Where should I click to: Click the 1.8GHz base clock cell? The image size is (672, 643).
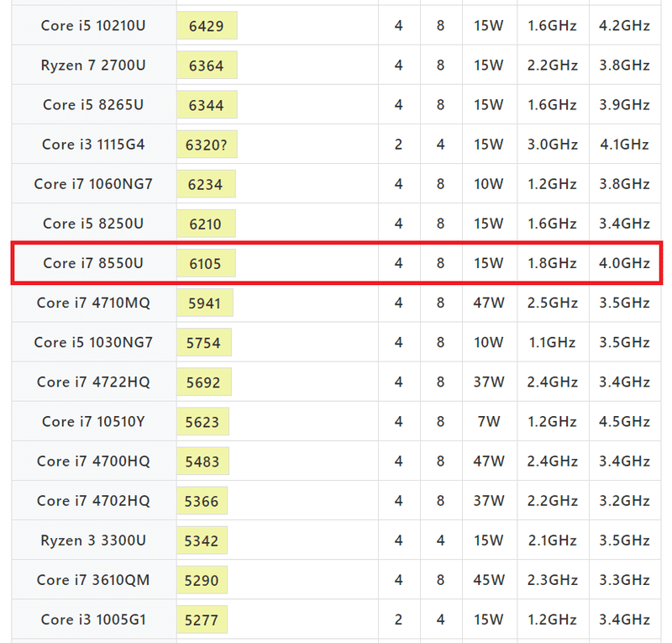pos(553,263)
